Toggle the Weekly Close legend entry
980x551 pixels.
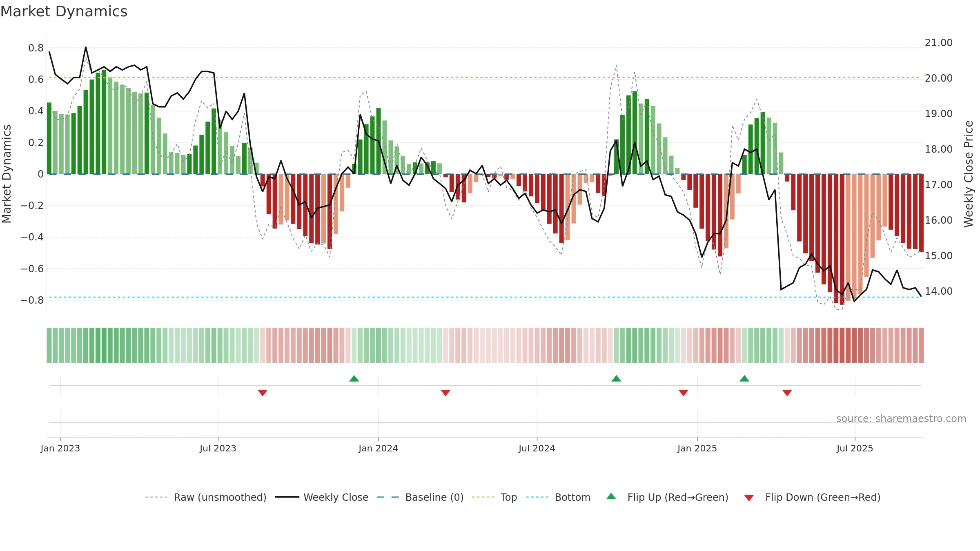pyautogui.click(x=322, y=497)
